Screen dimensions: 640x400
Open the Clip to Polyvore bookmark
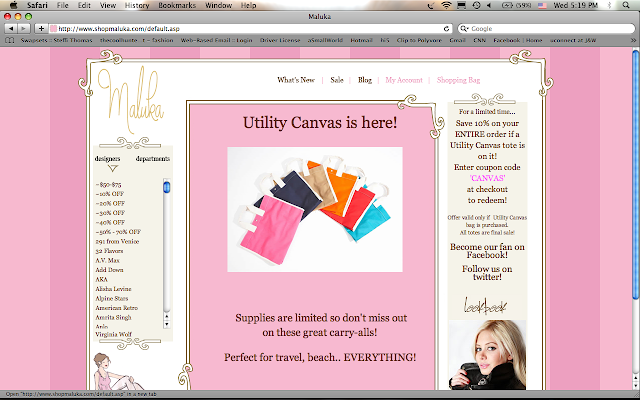[419, 40]
